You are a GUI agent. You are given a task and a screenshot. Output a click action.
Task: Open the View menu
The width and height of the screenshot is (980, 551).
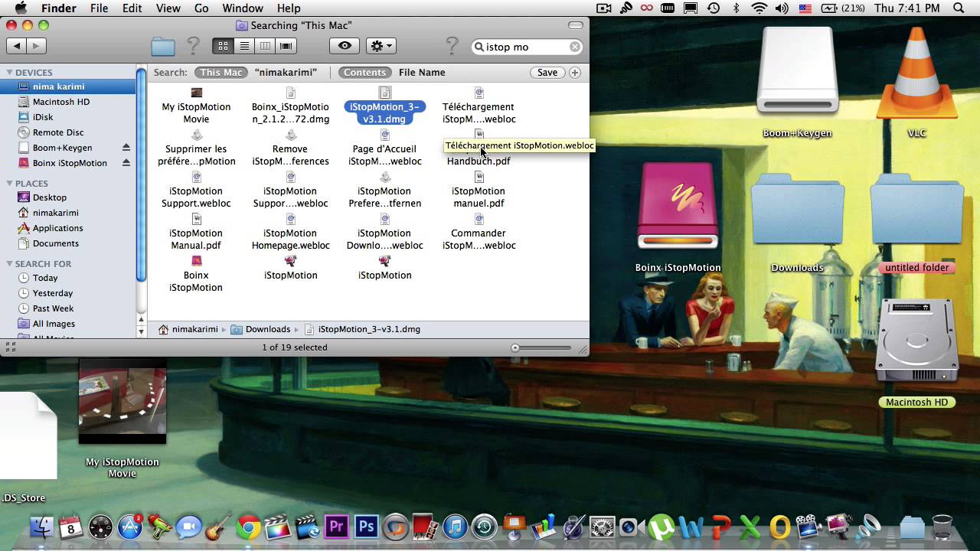pyautogui.click(x=168, y=8)
